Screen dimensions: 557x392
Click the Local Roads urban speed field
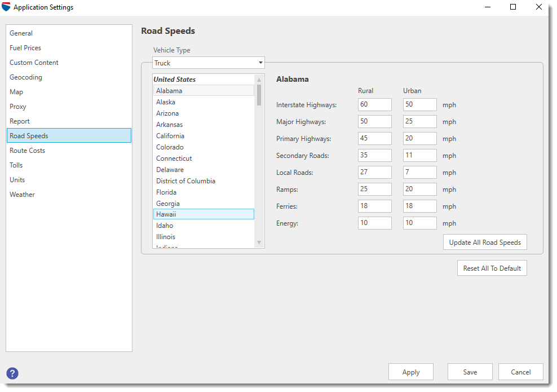419,173
